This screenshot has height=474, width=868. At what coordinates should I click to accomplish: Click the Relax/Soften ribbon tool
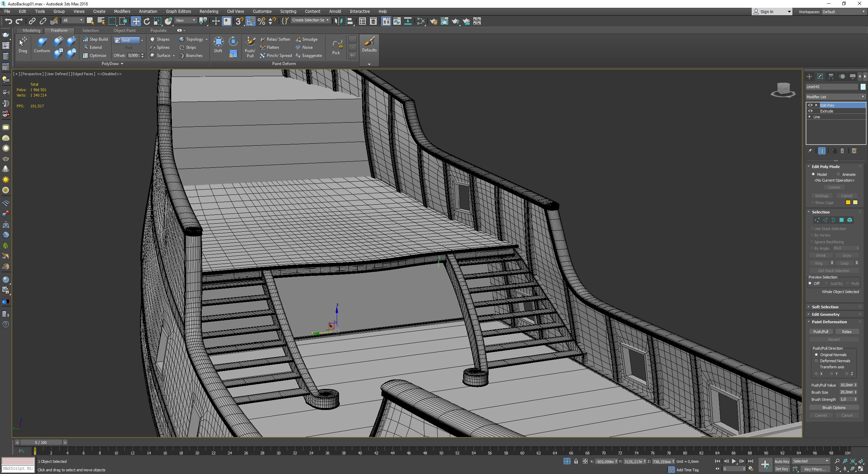tap(275, 39)
